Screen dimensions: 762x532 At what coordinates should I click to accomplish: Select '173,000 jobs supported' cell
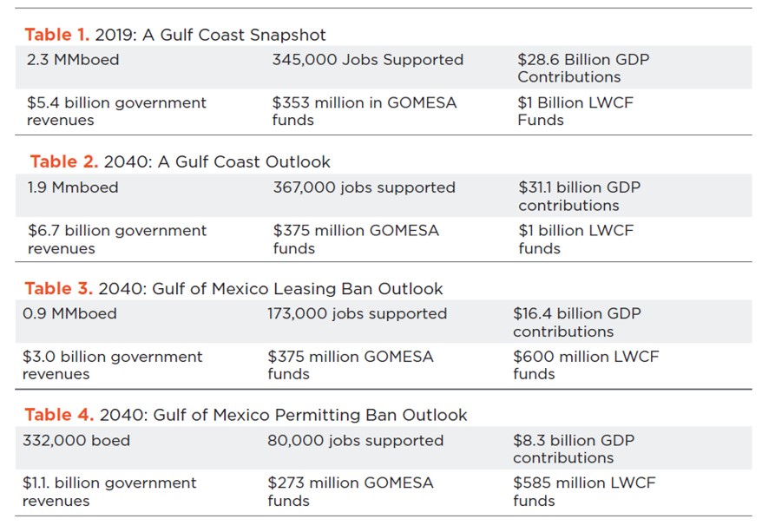click(x=357, y=314)
